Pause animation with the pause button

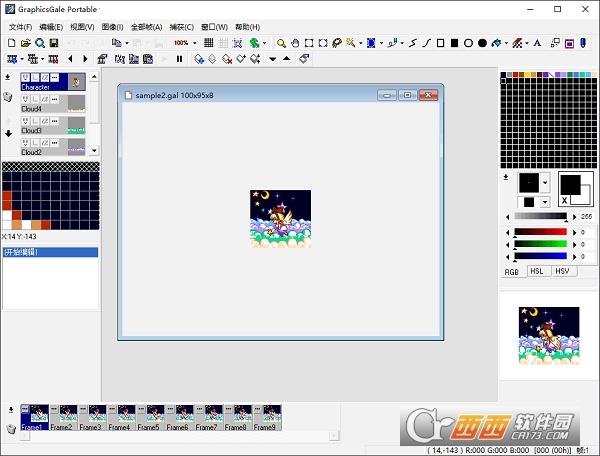coord(180,59)
